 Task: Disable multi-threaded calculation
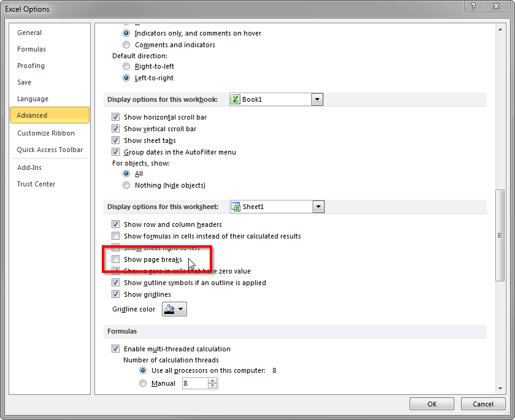pos(116,348)
